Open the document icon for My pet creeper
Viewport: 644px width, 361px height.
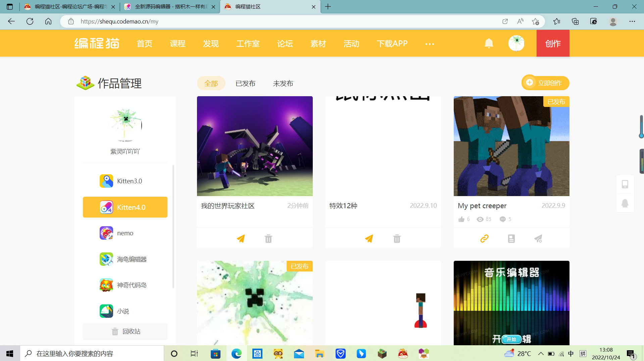click(511, 239)
